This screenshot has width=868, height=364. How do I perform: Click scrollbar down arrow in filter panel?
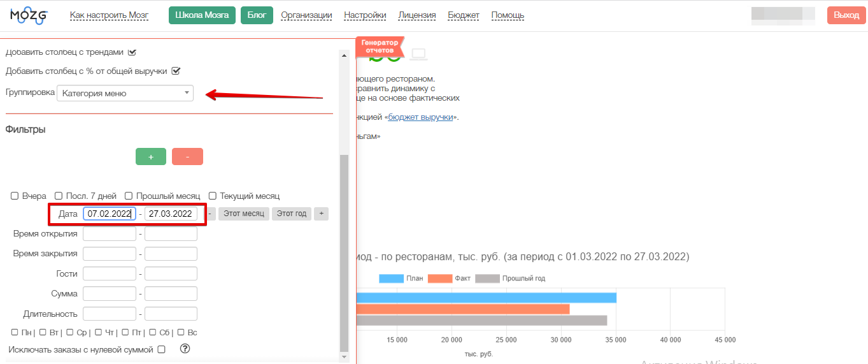point(345,358)
